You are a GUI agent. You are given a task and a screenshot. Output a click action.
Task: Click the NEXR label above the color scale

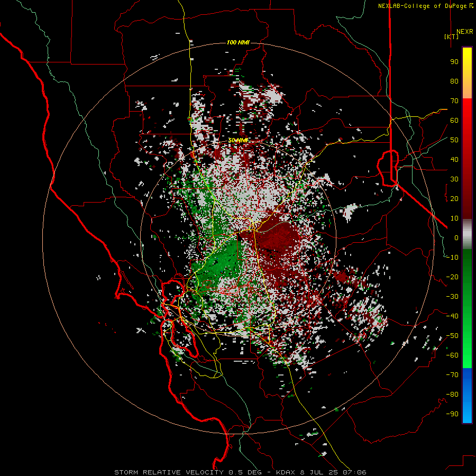click(x=465, y=32)
